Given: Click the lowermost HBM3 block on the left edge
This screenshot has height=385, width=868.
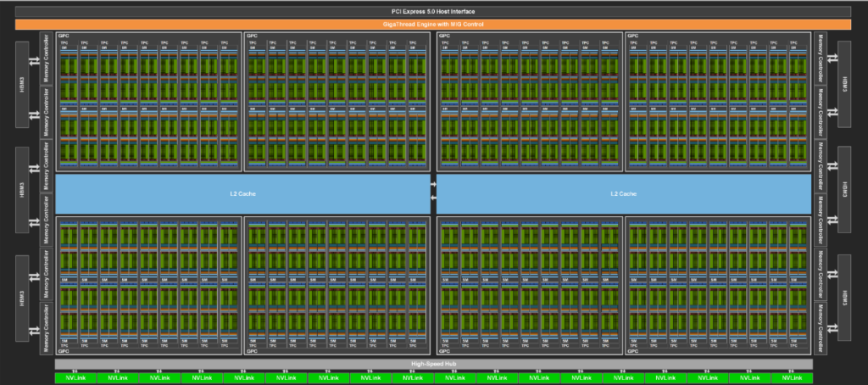Looking at the screenshot, I should pyautogui.click(x=23, y=298).
